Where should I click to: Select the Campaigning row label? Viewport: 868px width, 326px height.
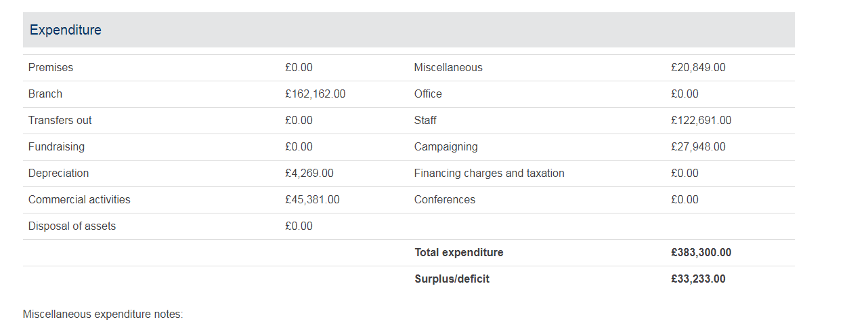coord(446,147)
